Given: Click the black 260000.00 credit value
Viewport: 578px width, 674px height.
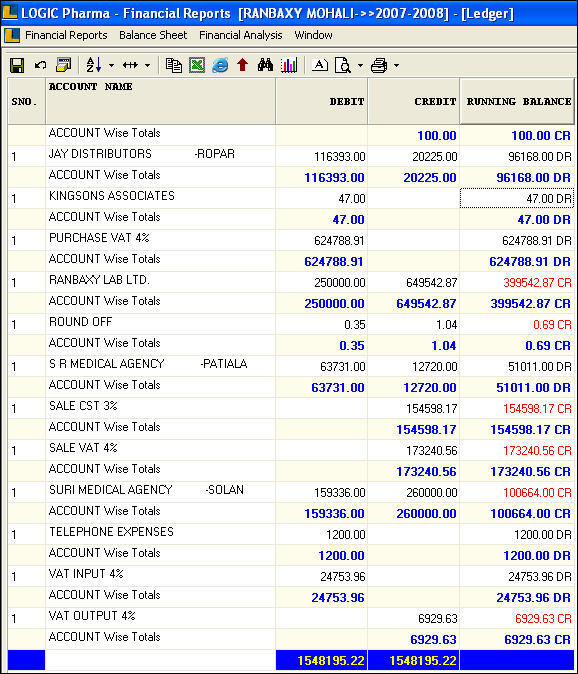Looking at the screenshot, I should click(431, 493).
